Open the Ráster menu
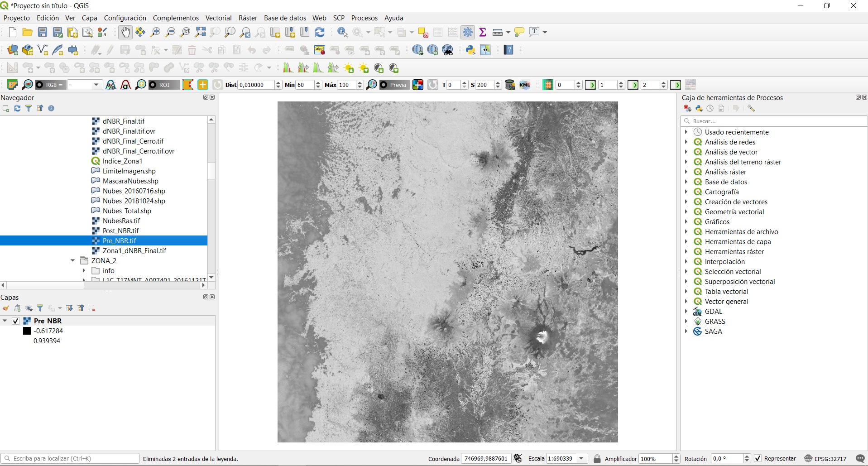The image size is (868, 466). pos(248,18)
